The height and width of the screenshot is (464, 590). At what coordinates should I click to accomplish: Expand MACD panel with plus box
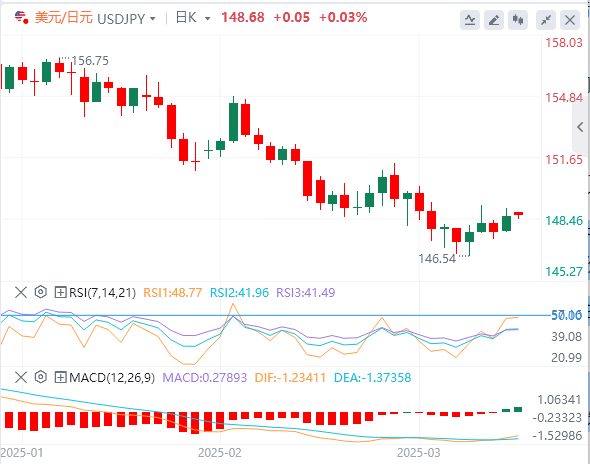[61, 377]
